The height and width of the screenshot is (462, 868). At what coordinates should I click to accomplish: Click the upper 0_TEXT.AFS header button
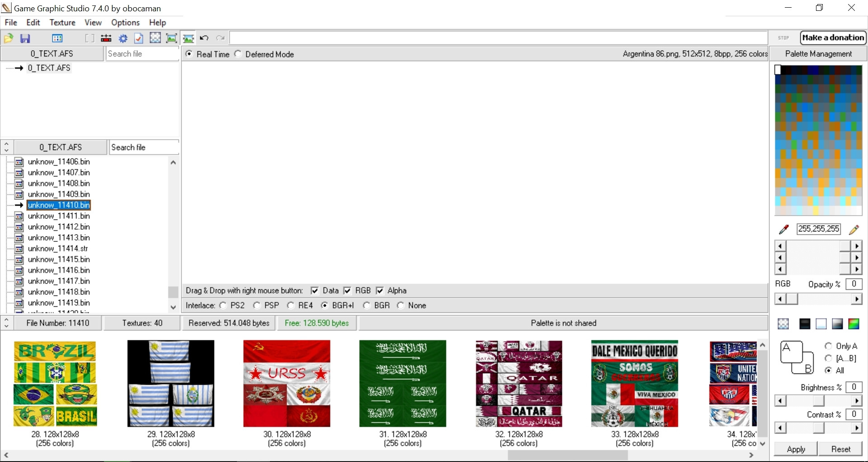[52, 54]
